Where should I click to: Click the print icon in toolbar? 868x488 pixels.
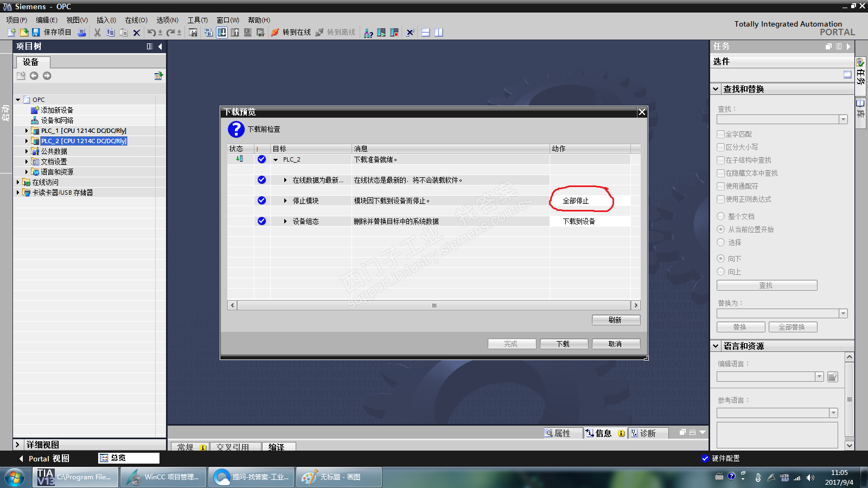[82, 33]
